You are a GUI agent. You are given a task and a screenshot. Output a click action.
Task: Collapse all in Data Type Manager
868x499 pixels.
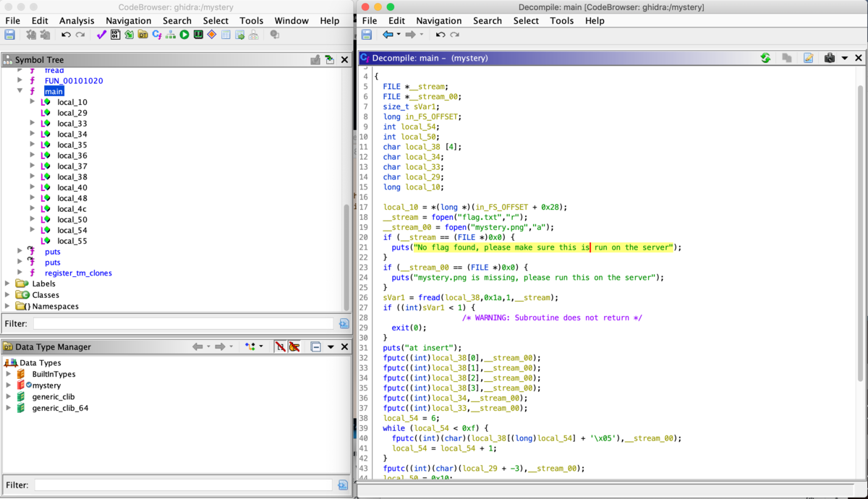pos(315,347)
